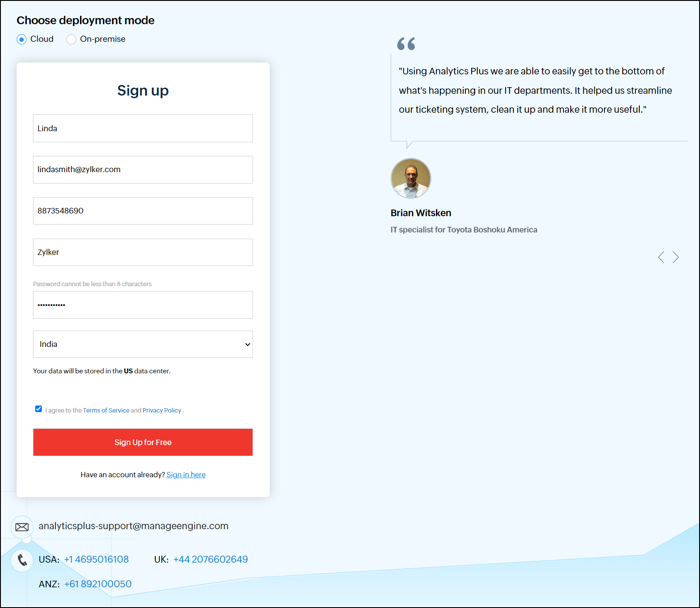Click the Choose deployment mode heading
This screenshot has height=608, width=700.
pyautogui.click(x=85, y=21)
